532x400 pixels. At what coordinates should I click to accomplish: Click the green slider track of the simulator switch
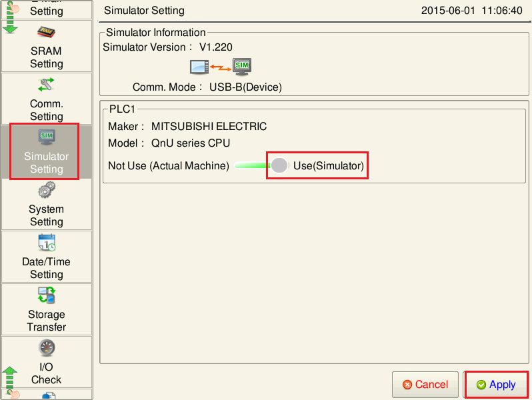pos(251,165)
